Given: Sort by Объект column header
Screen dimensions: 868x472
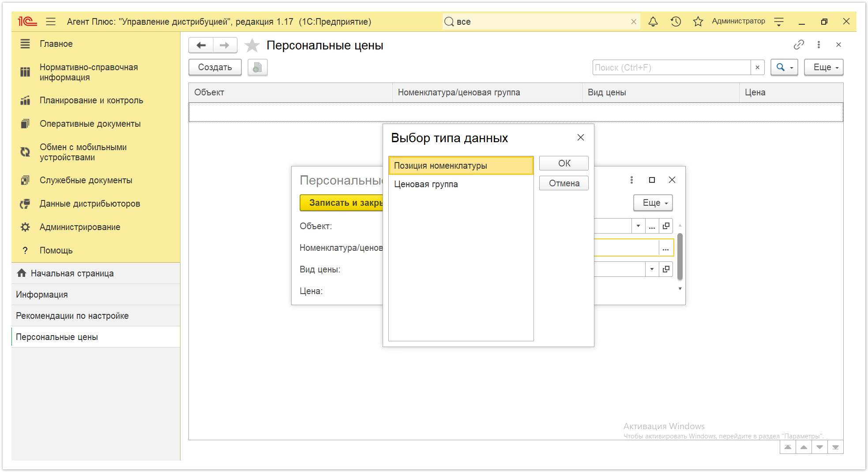Looking at the screenshot, I should point(290,92).
